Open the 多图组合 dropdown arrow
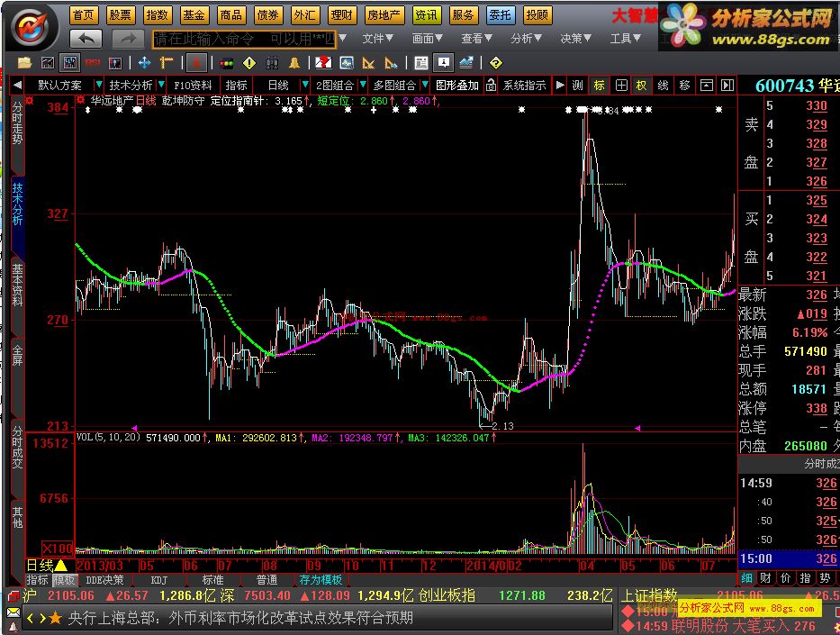This screenshot has height=635, width=840. coord(425,85)
